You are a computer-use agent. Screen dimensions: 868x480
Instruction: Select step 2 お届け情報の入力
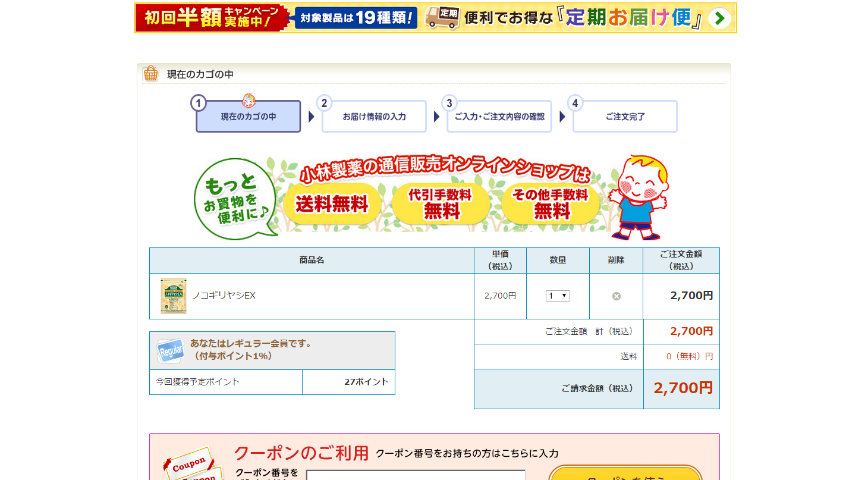374,116
